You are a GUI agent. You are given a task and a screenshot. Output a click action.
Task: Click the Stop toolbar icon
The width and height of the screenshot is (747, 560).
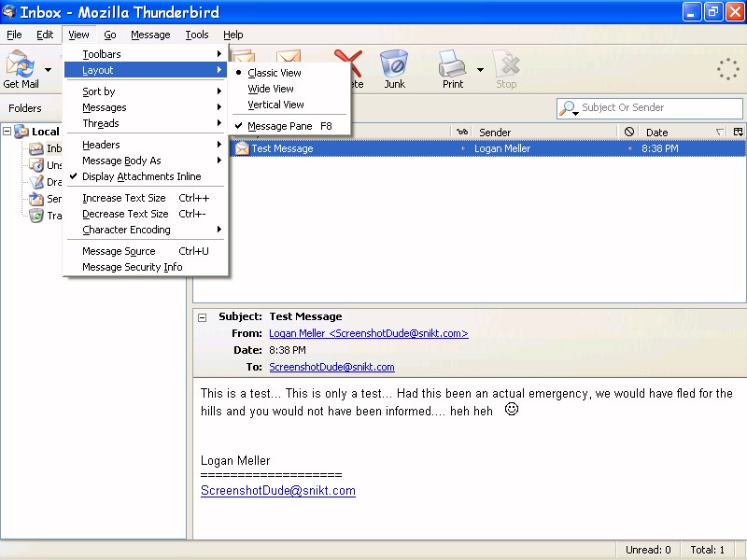point(506,63)
